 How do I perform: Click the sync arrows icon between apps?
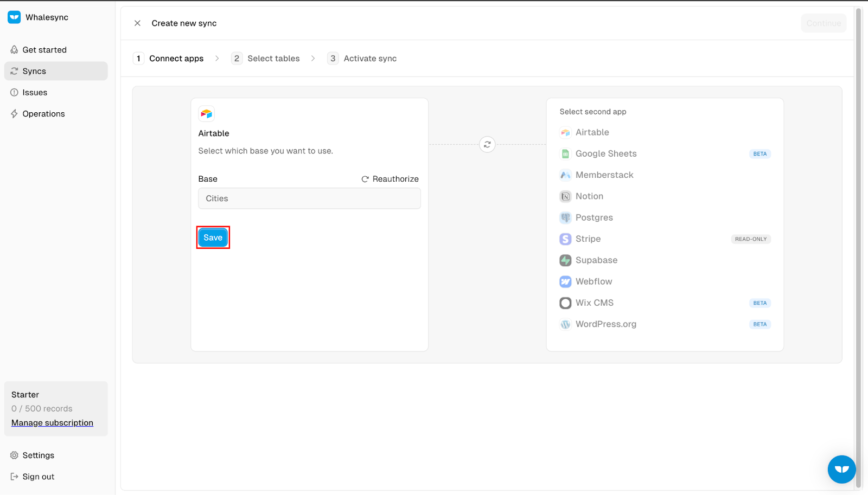point(487,145)
